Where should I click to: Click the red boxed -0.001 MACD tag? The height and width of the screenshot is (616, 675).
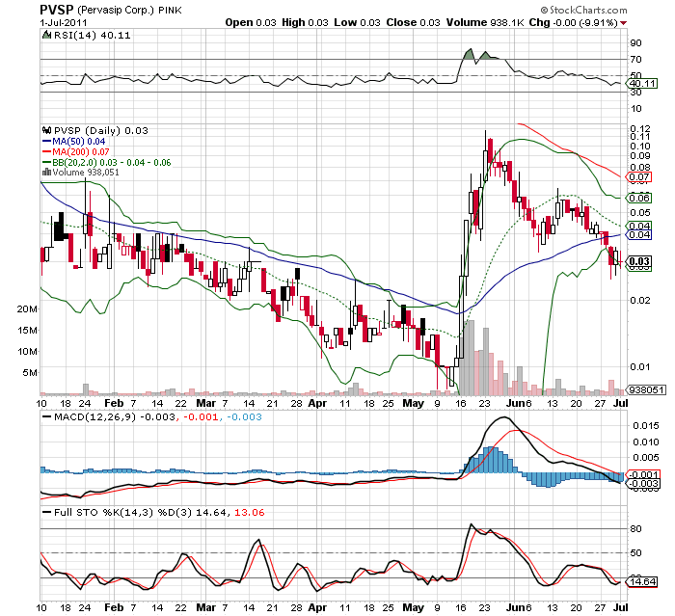pyautogui.click(x=644, y=474)
